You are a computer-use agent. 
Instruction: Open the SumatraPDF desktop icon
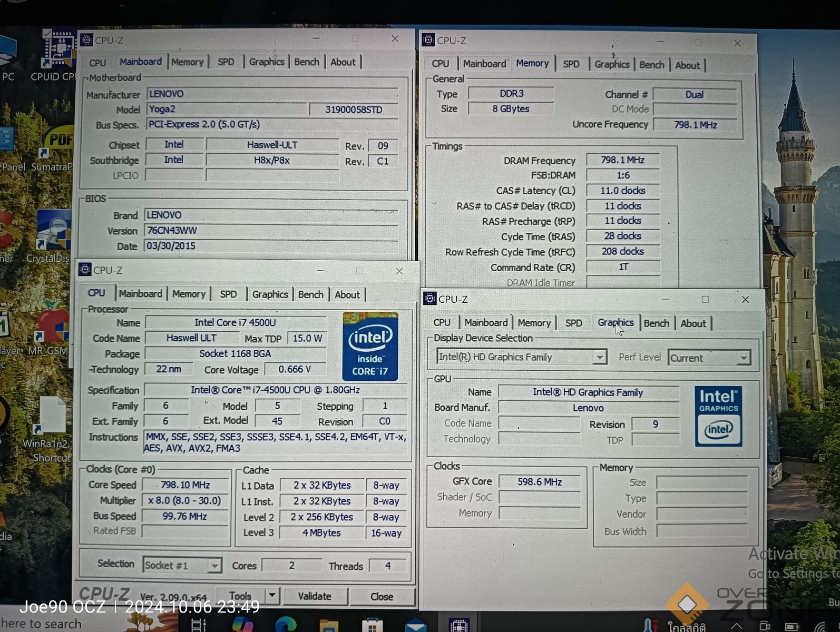(57, 149)
